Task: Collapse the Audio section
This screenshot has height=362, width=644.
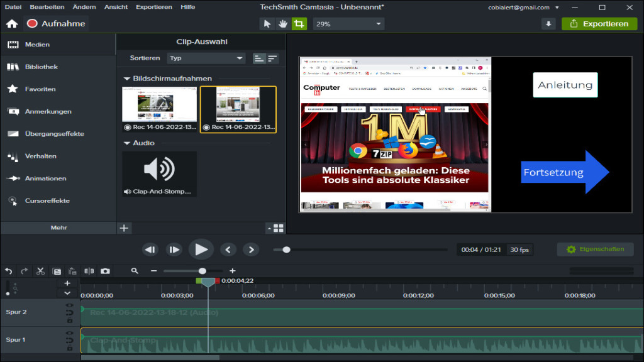Action: [x=126, y=143]
